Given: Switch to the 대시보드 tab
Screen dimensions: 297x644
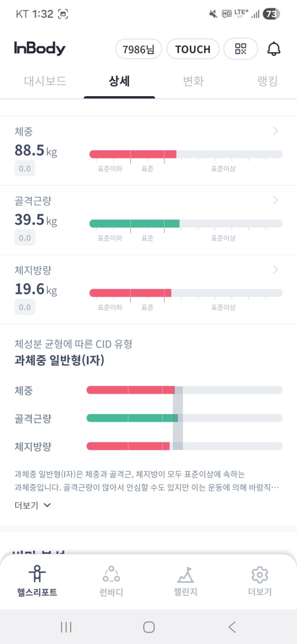Looking at the screenshot, I should coord(45,81).
